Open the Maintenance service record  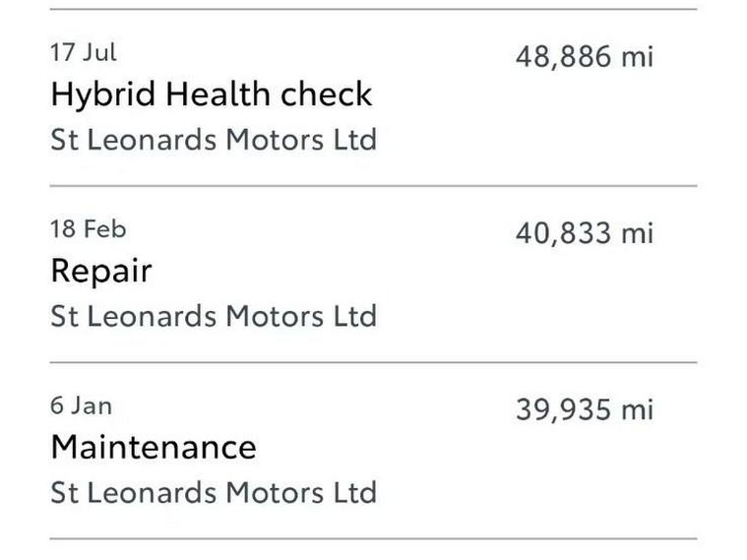[x=374, y=451]
